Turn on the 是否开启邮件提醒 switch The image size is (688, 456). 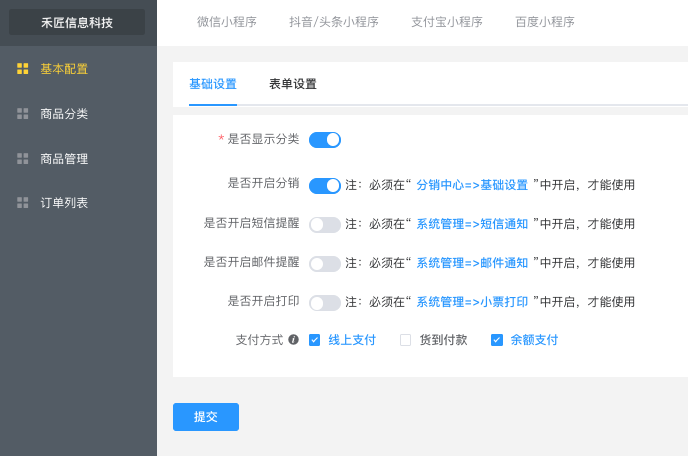325,264
